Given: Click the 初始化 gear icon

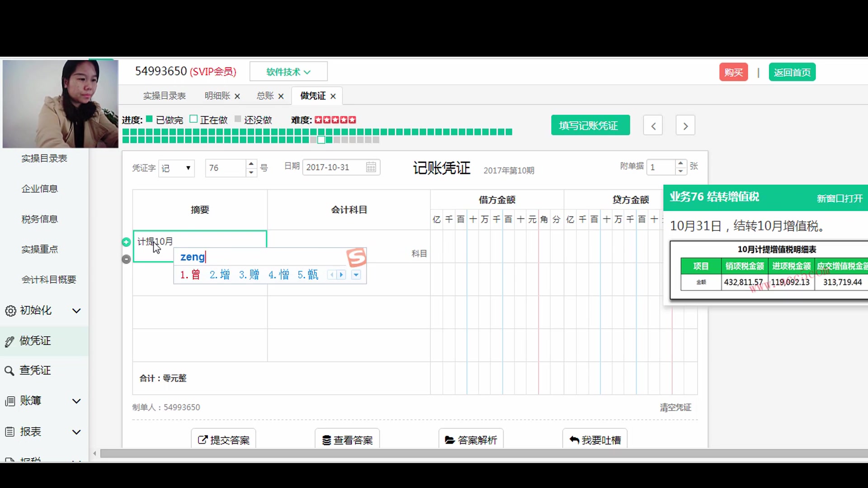Looking at the screenshot, I should coord(9,311).
